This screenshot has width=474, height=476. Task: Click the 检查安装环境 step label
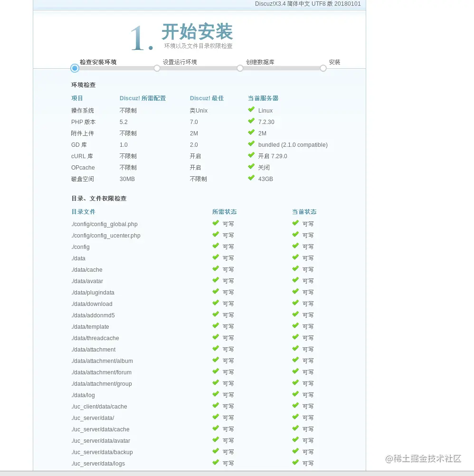click(x=98, y=62)
